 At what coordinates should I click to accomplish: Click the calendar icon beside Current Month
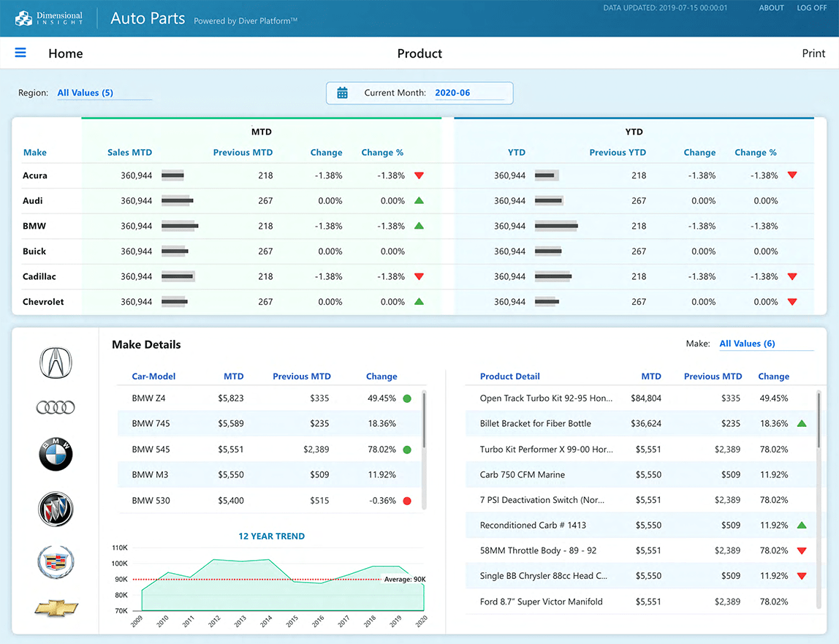click(342, 93)
